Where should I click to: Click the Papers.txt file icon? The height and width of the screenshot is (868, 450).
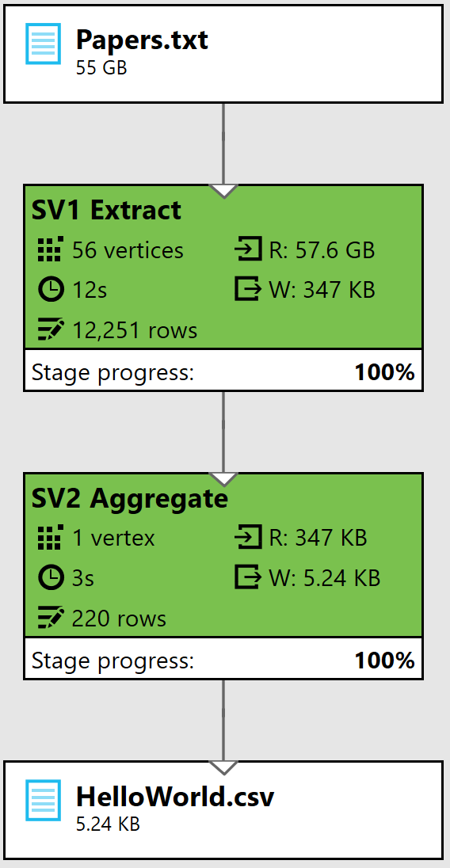[43, 44]
